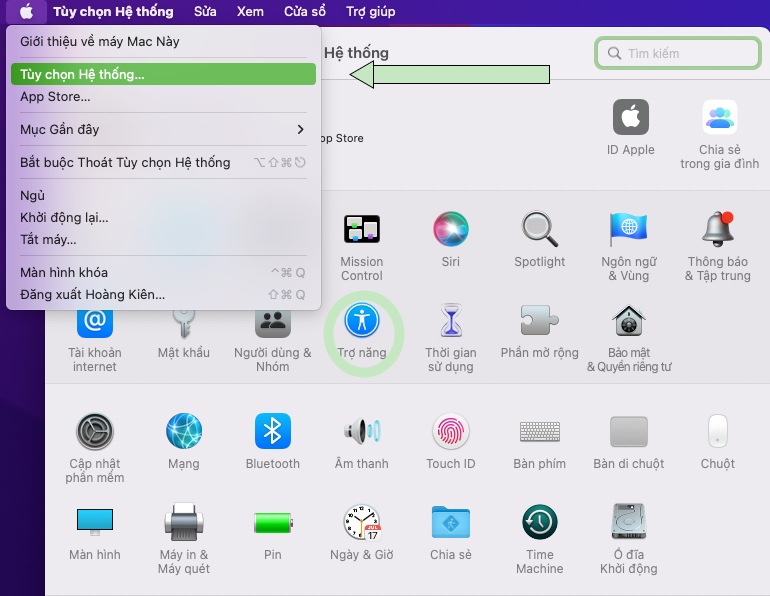The height and width of the screenshot is (596, 770).
Task: Open Siri preferences
Action: pyautogui.click(x=450, y=240)
